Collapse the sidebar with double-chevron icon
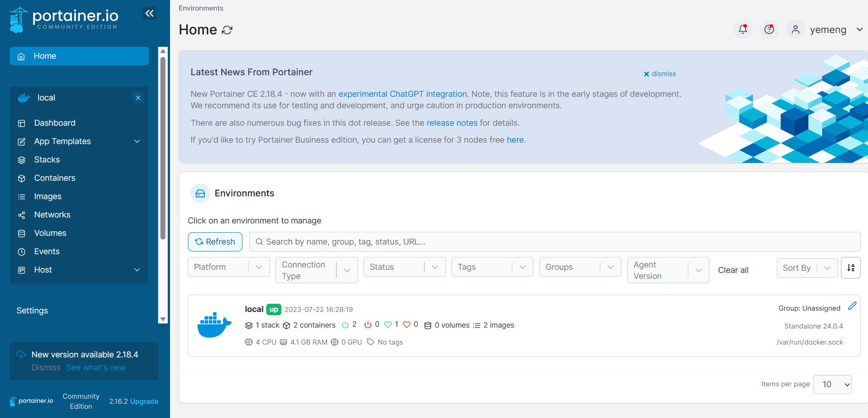Viewport: 868px width, 418px height. click(x=149, y=13)
